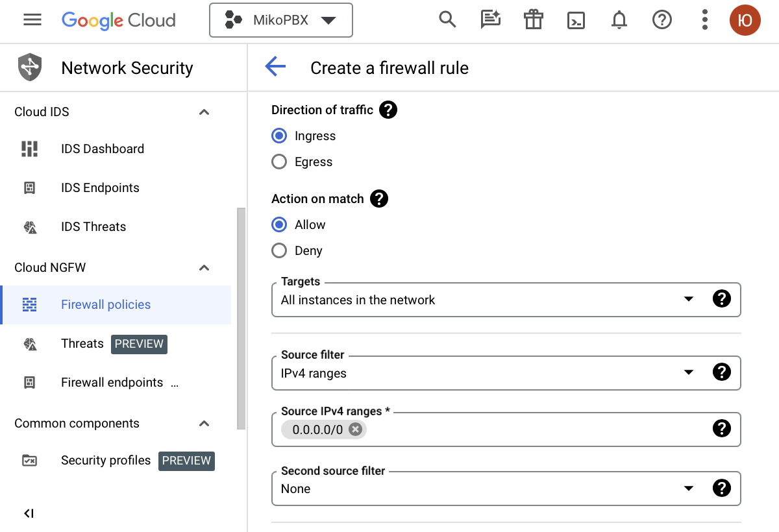Click inside the Source IPv4 ranges field

(532, 429)
